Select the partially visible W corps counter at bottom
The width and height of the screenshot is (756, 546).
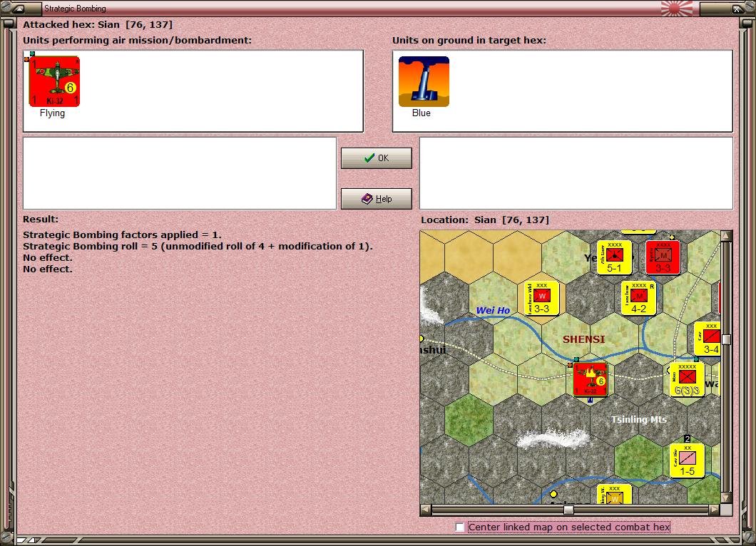pyautogui.click(x=614, y=495)
